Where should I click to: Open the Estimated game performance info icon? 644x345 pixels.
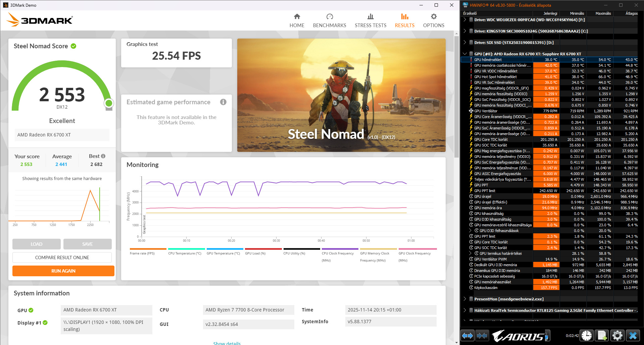[223, 102]
